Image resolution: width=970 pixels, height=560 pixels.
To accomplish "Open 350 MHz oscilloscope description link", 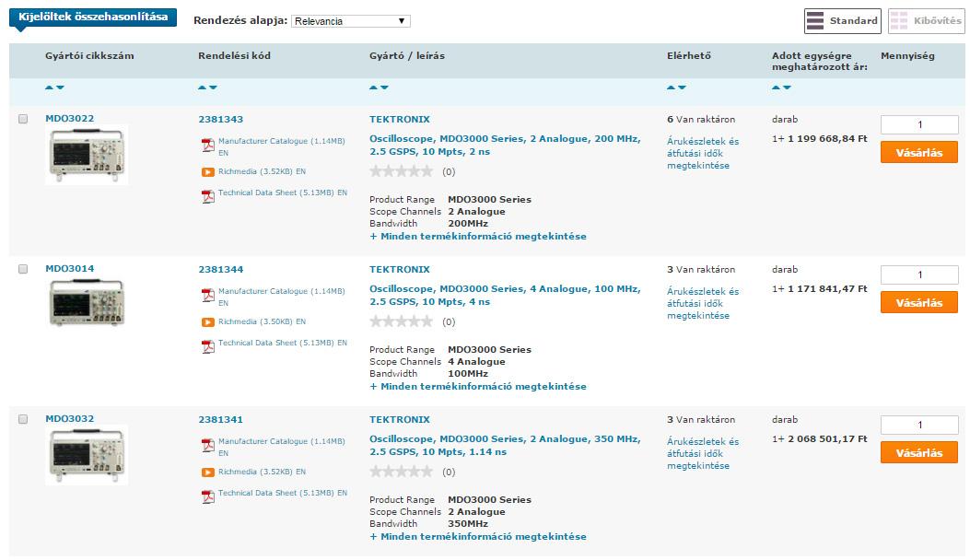I will coord(505,446).
